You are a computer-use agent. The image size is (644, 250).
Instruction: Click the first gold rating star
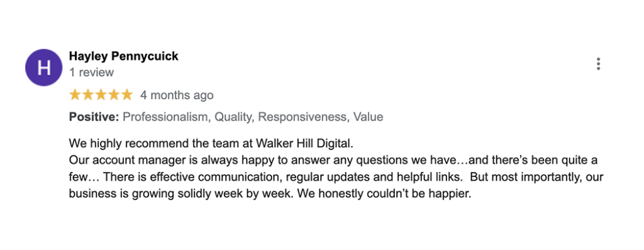pyautogui.click(x=75, y=95)
